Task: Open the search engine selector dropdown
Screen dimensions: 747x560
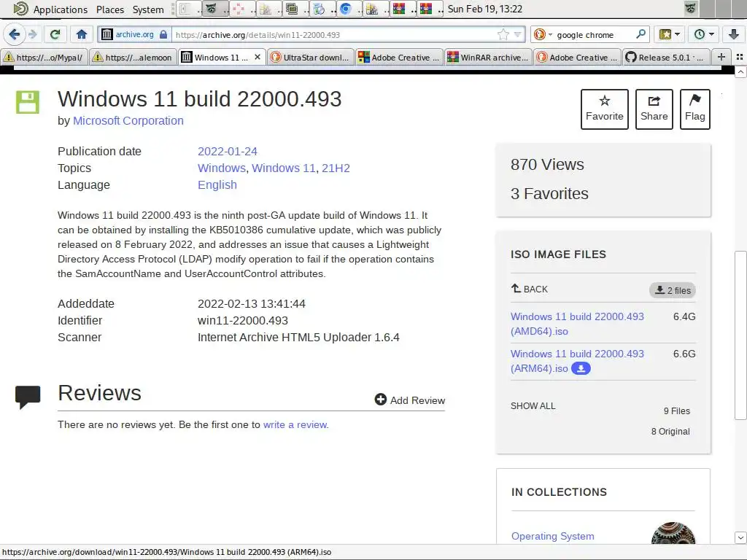Action: coord(543,34)
